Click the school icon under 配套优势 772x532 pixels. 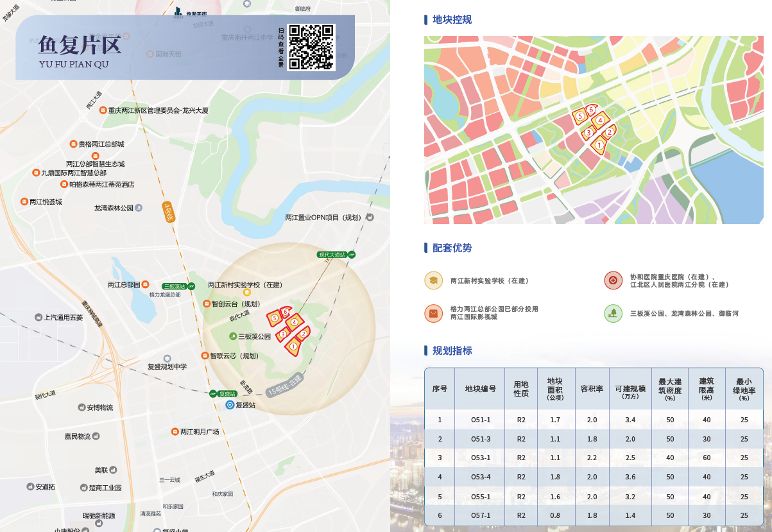click(x=434, y=280)
